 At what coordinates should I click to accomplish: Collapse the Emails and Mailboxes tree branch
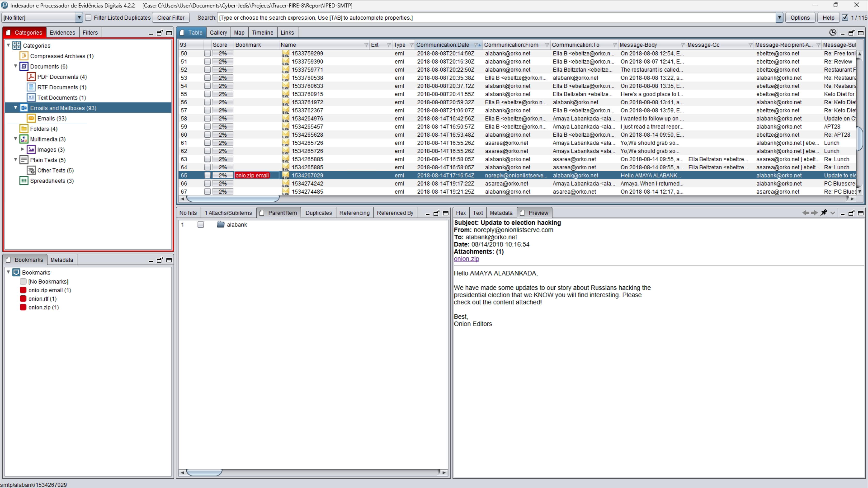pyautogui.click(x=16, y=108)
